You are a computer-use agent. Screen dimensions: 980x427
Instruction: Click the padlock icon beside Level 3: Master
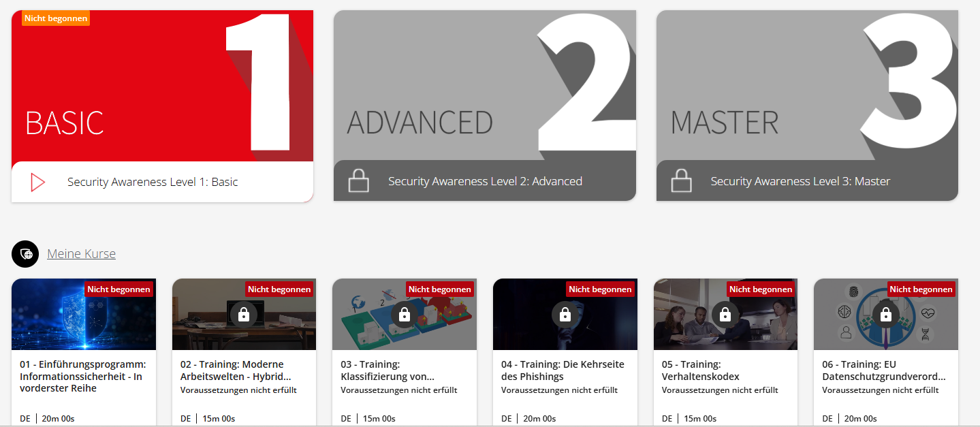(x=681, y=181)
